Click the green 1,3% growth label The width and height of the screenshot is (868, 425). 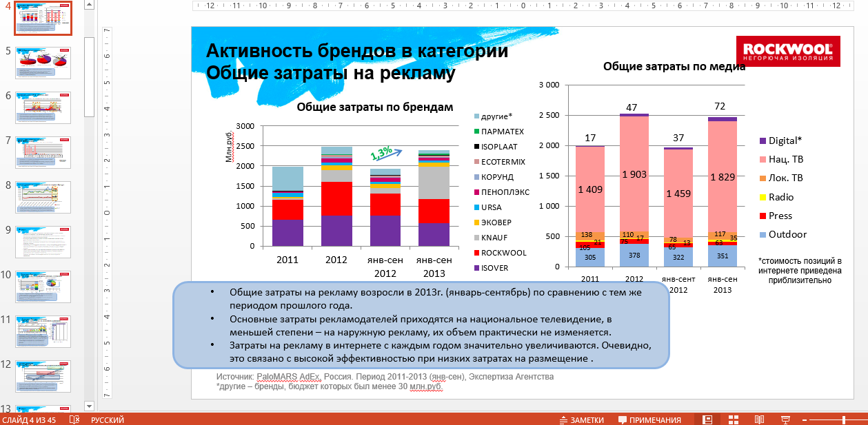pyautogui.click(x=381, y=152)
